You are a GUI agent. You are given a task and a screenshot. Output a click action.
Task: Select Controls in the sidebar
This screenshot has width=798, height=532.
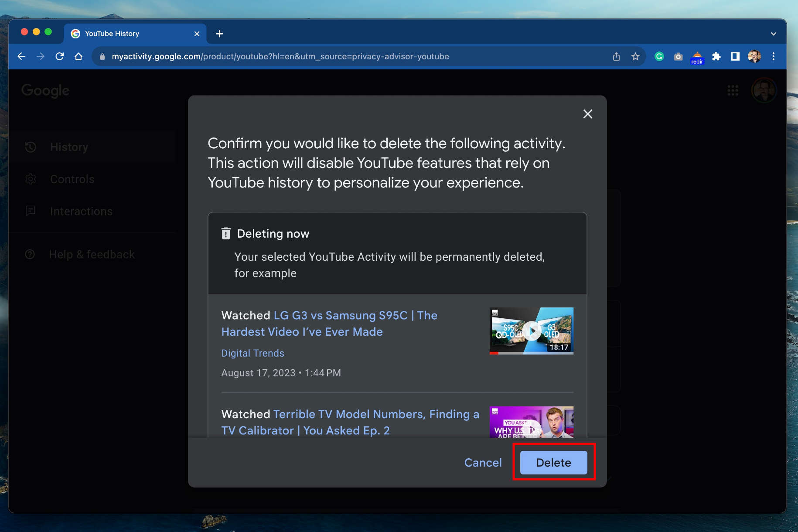tap(92, 179)
